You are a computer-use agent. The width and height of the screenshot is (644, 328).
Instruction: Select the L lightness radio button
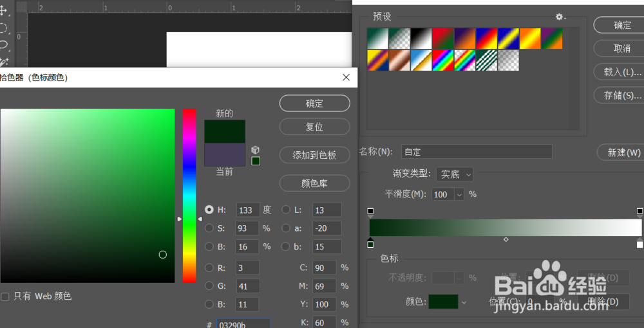[x=286, y=210]
